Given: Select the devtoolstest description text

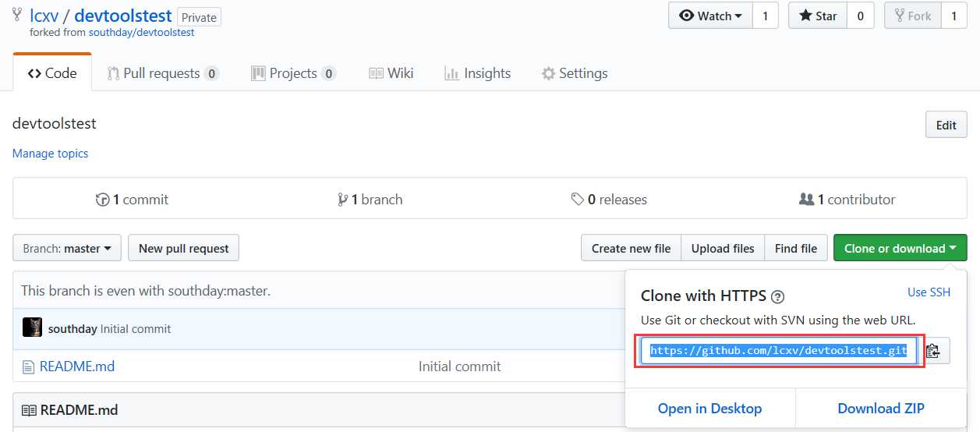Looking at the screenshot, I should coord(55,124).
